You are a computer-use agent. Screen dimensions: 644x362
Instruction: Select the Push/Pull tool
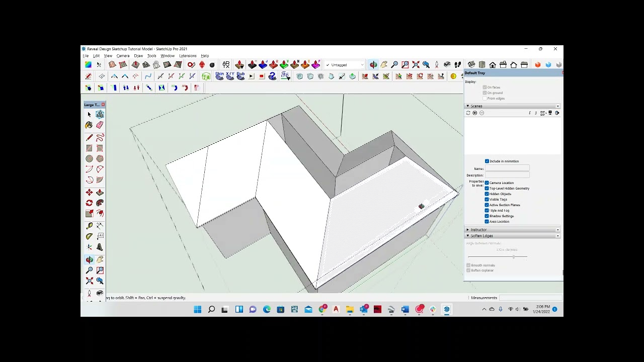pos(100,193)
